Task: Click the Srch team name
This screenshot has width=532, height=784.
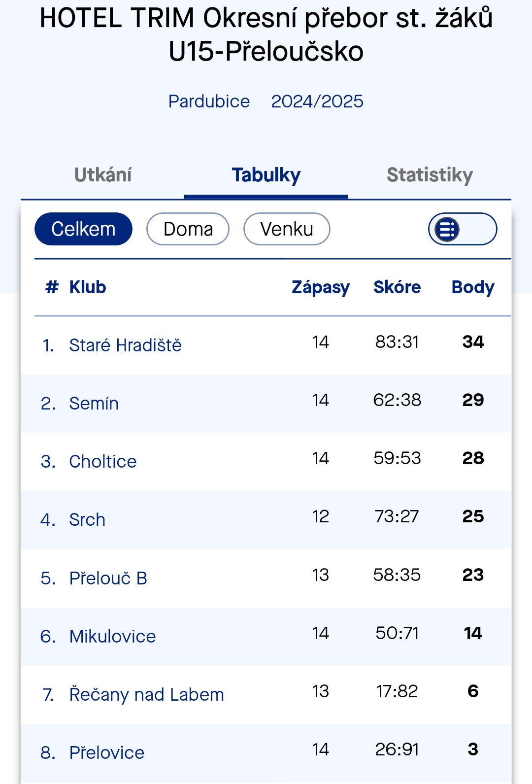Action: pyautogui.click(x=87, y=519)
